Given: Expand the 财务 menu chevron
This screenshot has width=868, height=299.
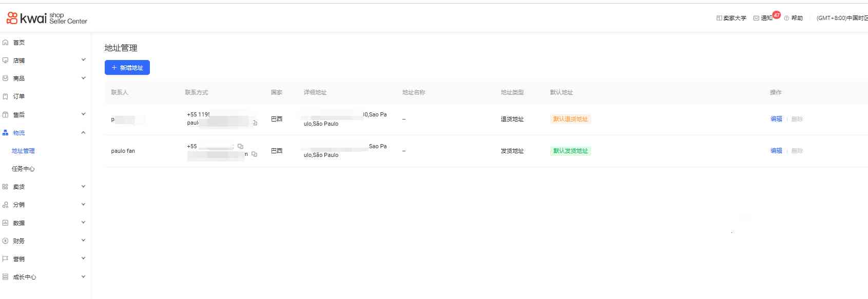Looking at the screenshot, I should [x=83, y=241].
